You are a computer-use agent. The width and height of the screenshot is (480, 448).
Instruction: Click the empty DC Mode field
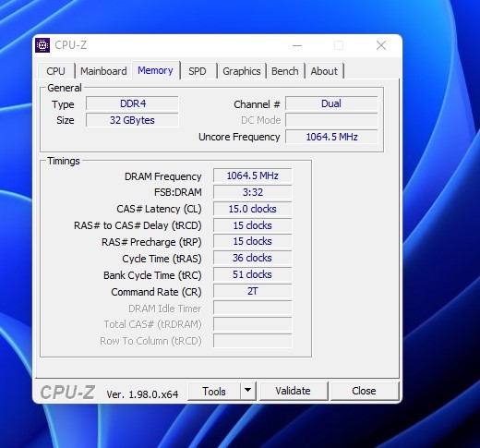tap(331, 120)
